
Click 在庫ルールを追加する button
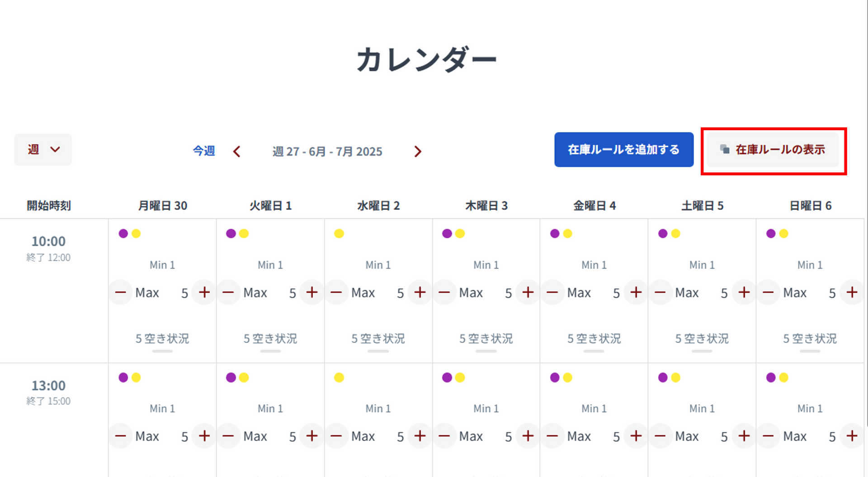[x=624, y=150]
